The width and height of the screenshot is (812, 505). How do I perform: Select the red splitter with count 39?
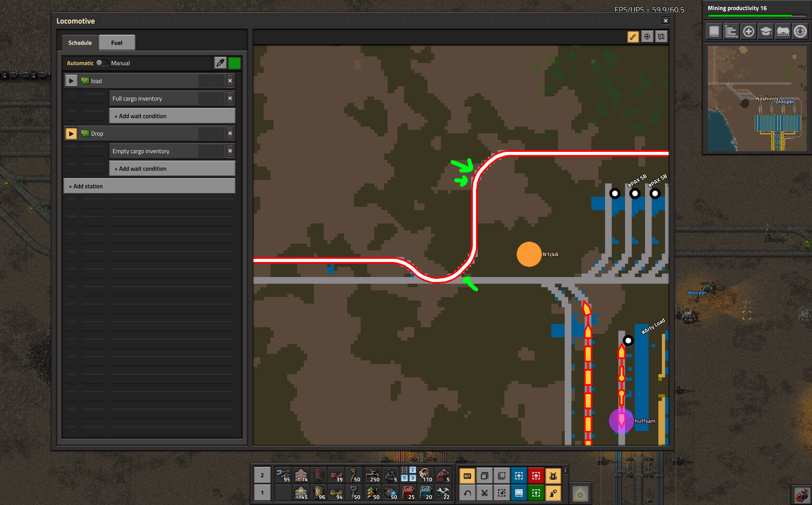click(336, 475)
